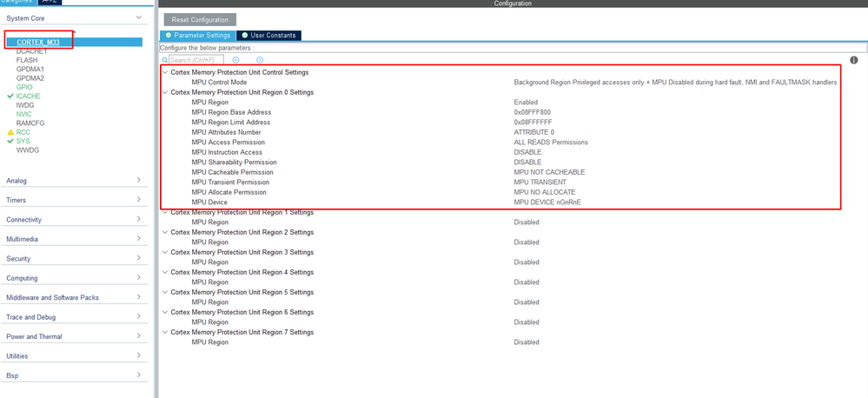Select GPDMA1 peripheral
Viewport: 868px width, 398px height.
[x=30, y=70]
